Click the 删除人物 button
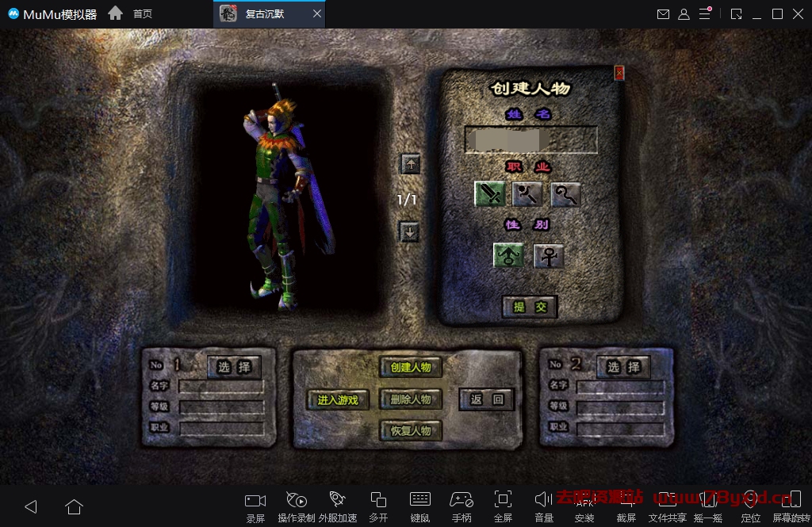 (411, 399)
